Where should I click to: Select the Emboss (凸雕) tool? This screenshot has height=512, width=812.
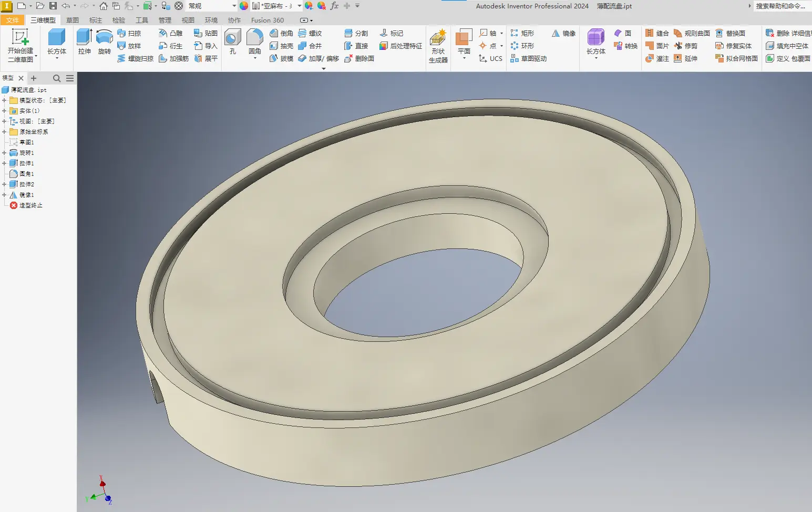(x=171, y=33)
